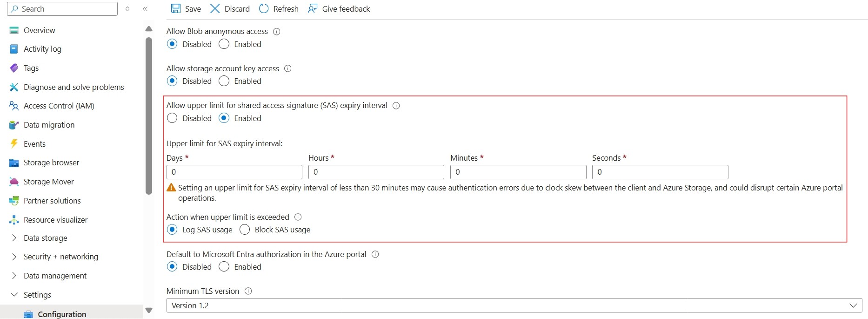Click the collapse sidebar double-chevron icon
868x319 pixels.
pyautogui.click(x=145, y=9)
